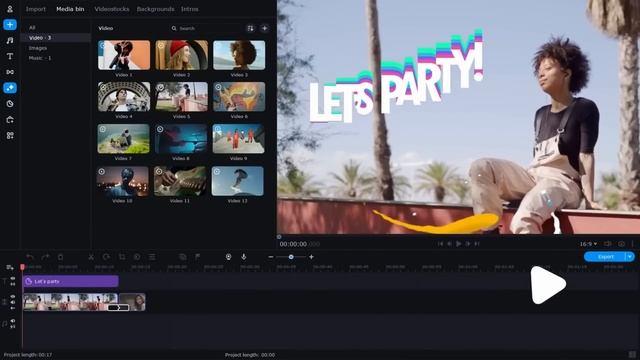Start webcam recording icon
This screenshot has width=640, height=360.
229,257
